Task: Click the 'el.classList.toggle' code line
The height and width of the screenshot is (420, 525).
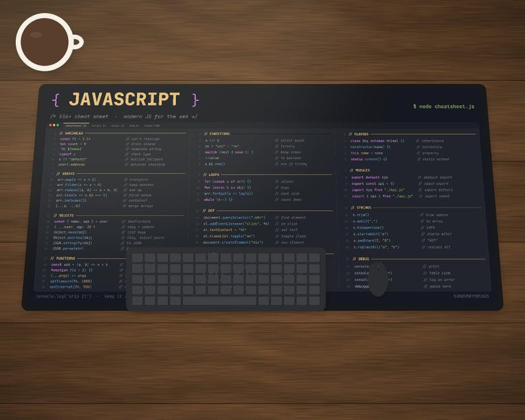Action: [x=229, y=235]
